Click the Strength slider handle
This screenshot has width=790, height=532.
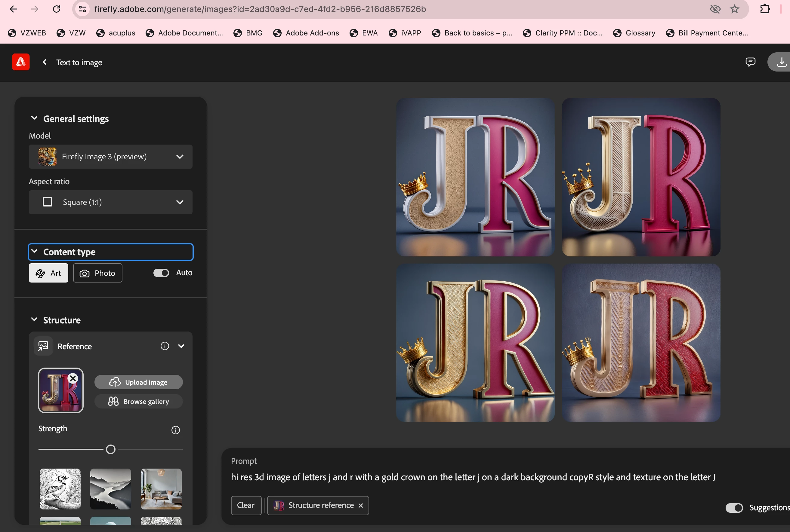tap(111, 449)
